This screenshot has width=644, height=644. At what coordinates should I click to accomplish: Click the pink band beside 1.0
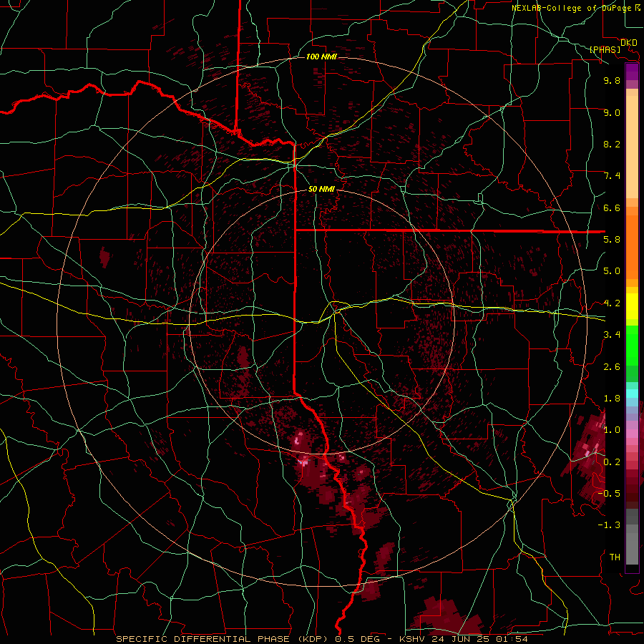(632, 434)
